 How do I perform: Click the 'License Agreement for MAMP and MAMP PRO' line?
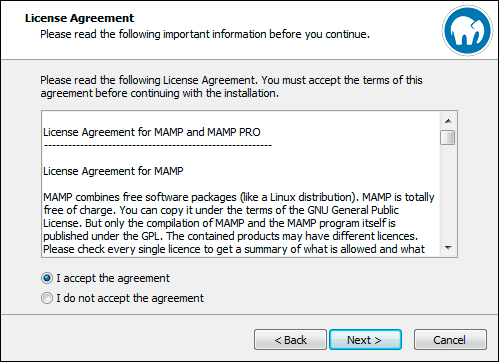tap(152, 132)
